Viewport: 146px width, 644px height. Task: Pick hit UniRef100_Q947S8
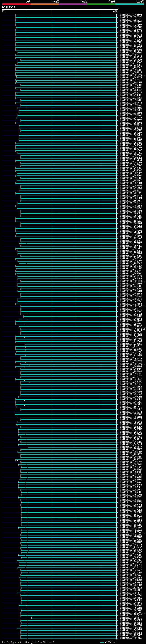point(131,326)
